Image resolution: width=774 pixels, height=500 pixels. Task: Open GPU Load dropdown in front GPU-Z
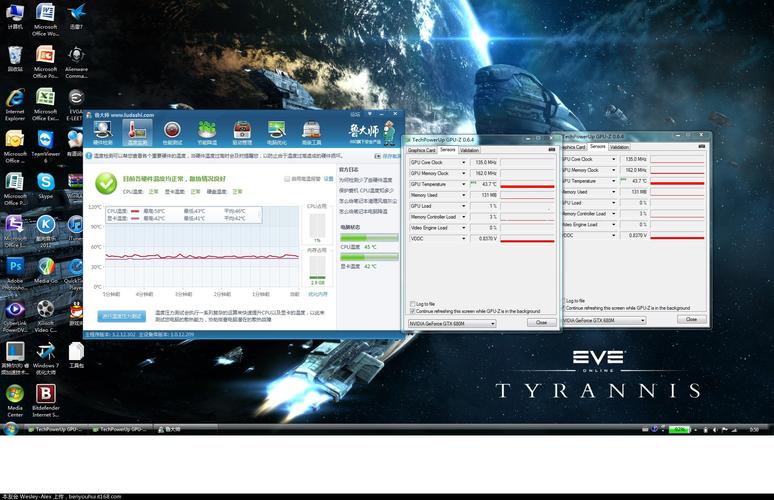coord(463,205)
